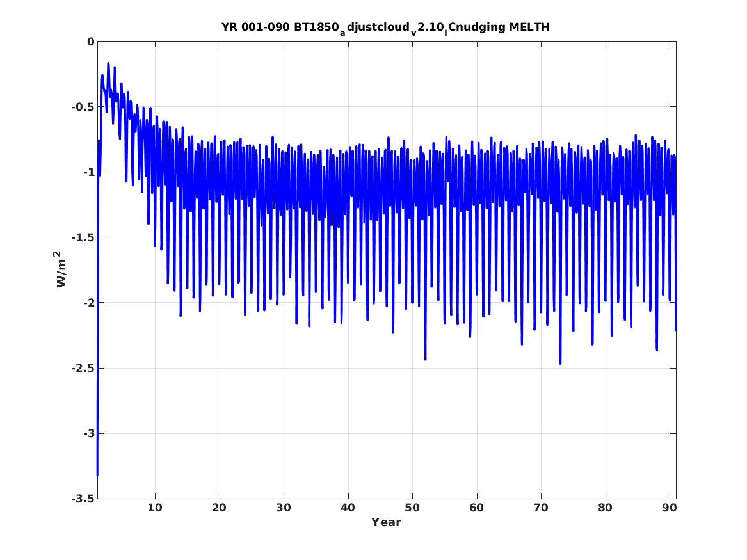
Task: Click the deepest trough near year 73
Action: tap(560, 364)
